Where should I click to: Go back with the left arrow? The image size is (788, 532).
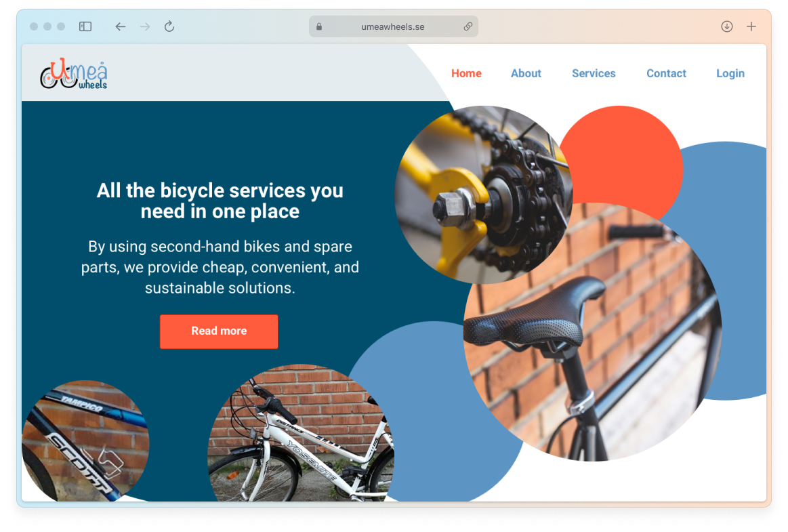coord(120,26)
